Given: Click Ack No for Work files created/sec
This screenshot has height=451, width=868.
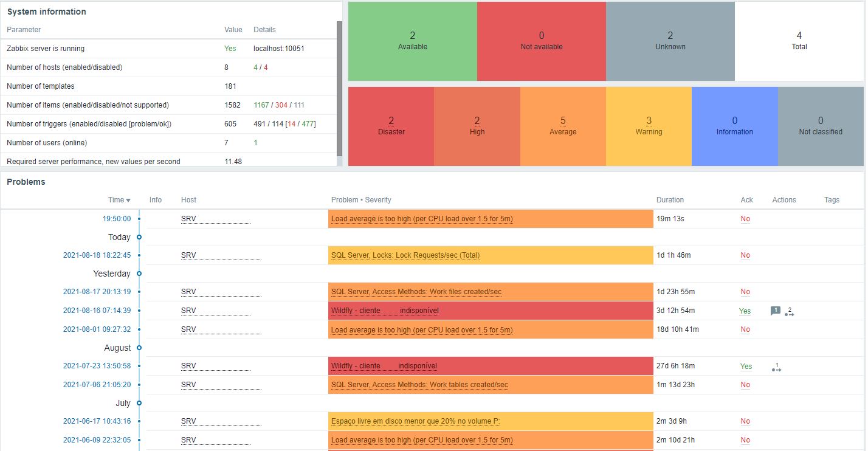Looking at the screenshot, I should pos(745,292).
